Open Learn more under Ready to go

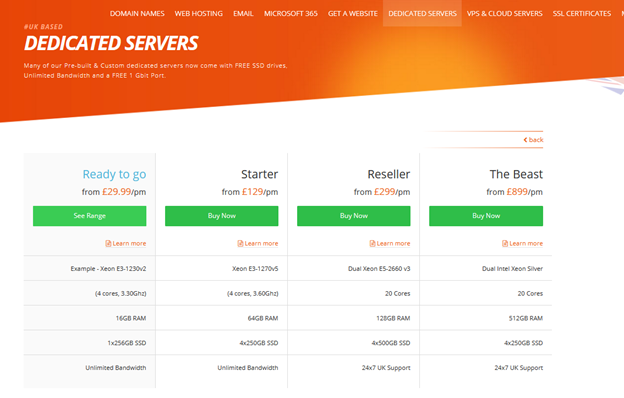[x=129, y=243]
